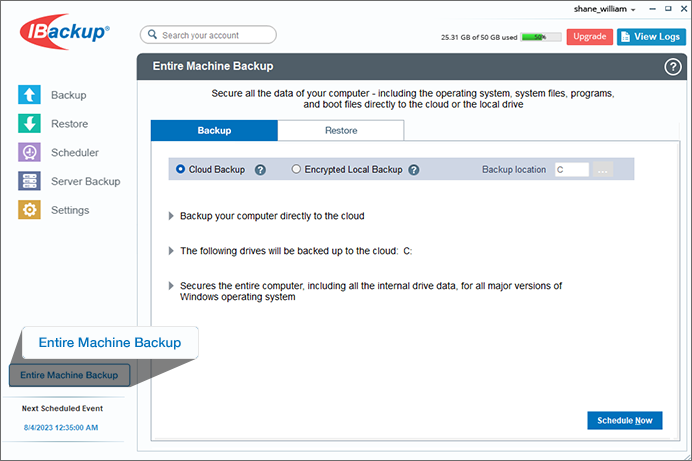The image size is (692, 461).
Task: Open the 8/4/2023 12:35:00 AM scheduled event
Action: point(61,427)
